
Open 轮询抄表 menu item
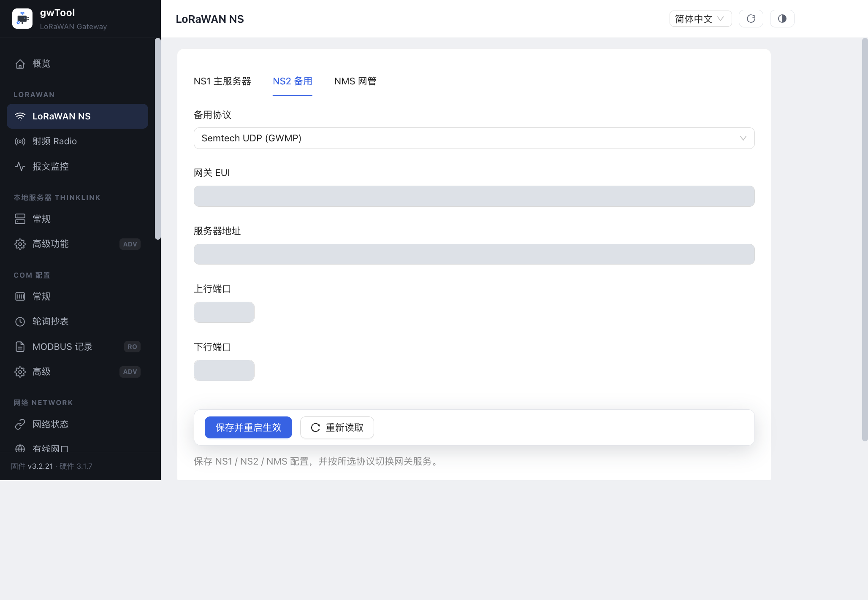[77, 322]
